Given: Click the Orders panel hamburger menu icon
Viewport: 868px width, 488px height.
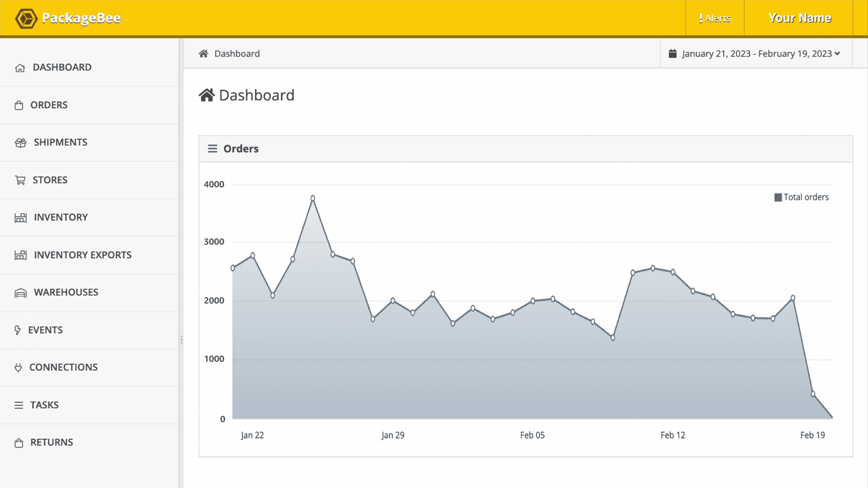Looking at the screenshot, I should (x=213, y=148).
